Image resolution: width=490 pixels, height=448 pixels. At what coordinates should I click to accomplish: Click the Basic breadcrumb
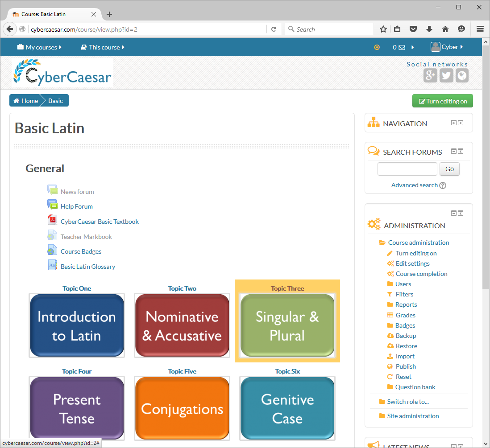(x=55, y=101)
